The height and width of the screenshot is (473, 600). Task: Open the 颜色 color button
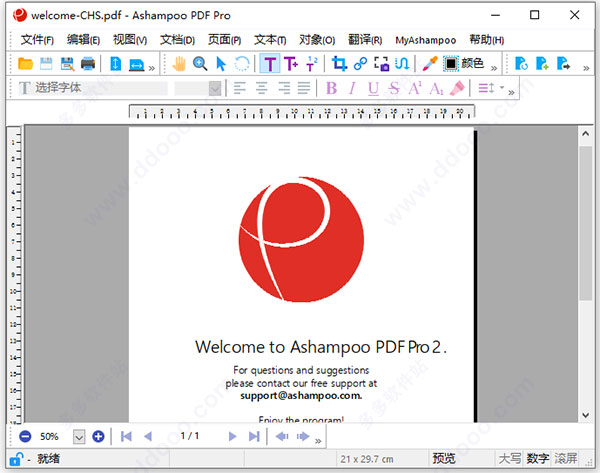click(473, 63)
